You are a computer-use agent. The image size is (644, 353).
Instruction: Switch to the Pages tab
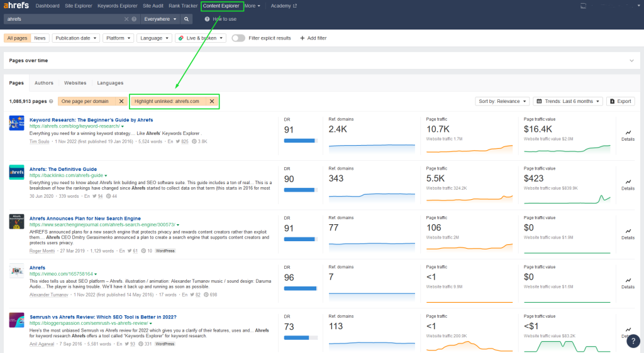click(16, 83)
